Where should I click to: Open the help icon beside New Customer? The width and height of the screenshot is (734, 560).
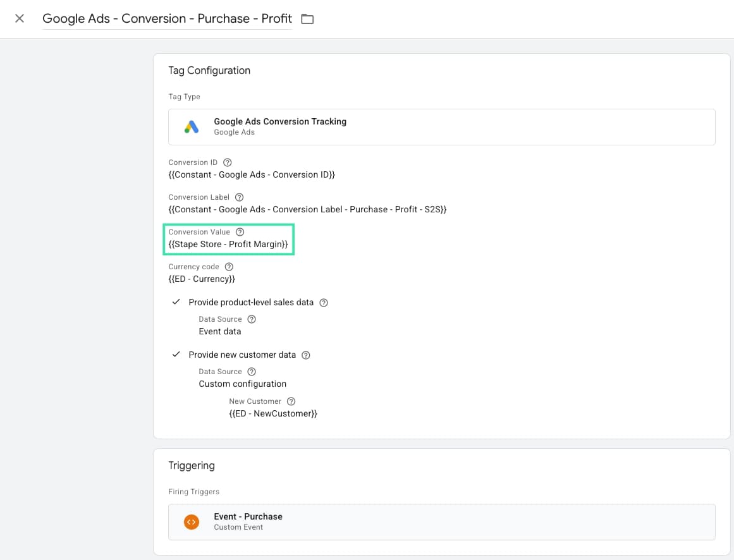291,401
